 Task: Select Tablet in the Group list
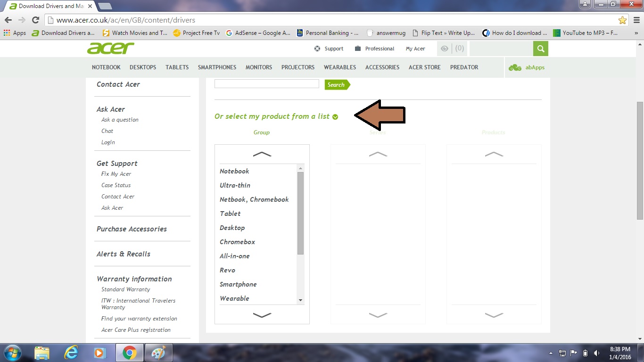point(230,214)
